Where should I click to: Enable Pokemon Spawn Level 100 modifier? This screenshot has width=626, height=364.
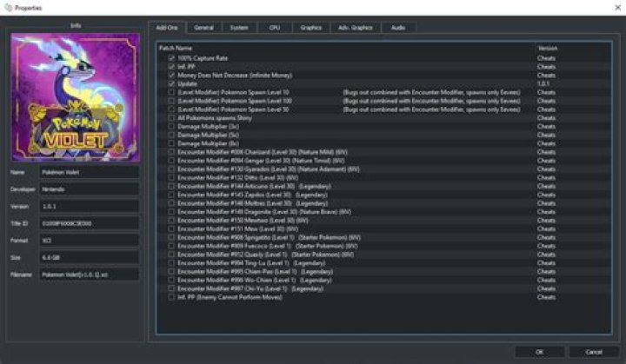click(171, 101)
